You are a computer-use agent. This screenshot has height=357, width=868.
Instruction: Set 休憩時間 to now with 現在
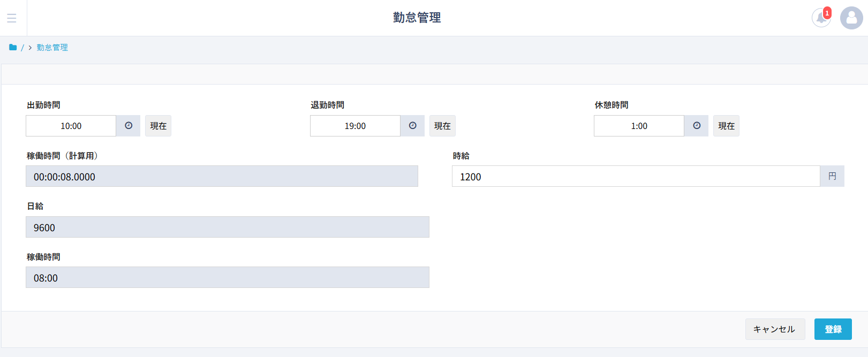click(x=726, y=126)
